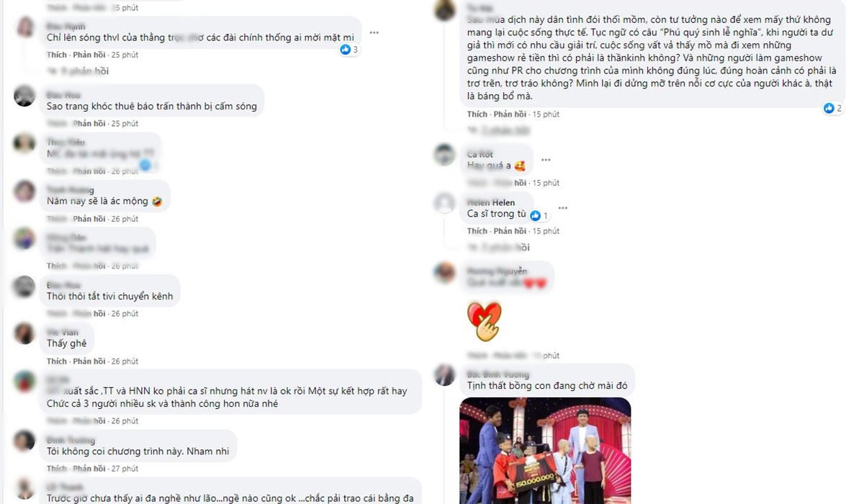Like the 'Ca sĩ trong tù' comment
The width and height of the screenshot is (859, 504).
[x=477, y=231]
